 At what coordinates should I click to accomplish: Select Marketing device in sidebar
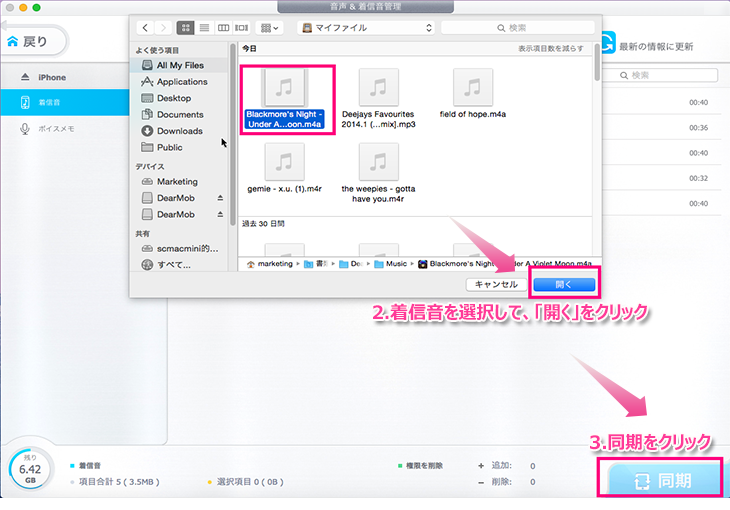[x=177, y=182]
